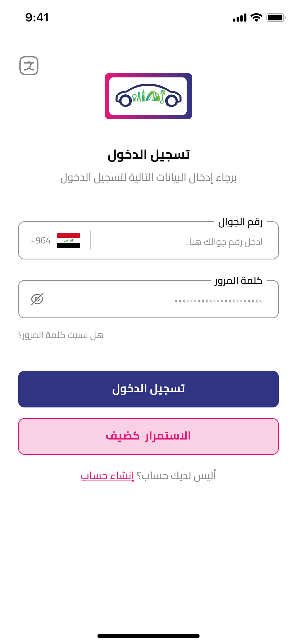
Task: Tap the car app logo
Action: pyautogui.click(x=148, y=96)
